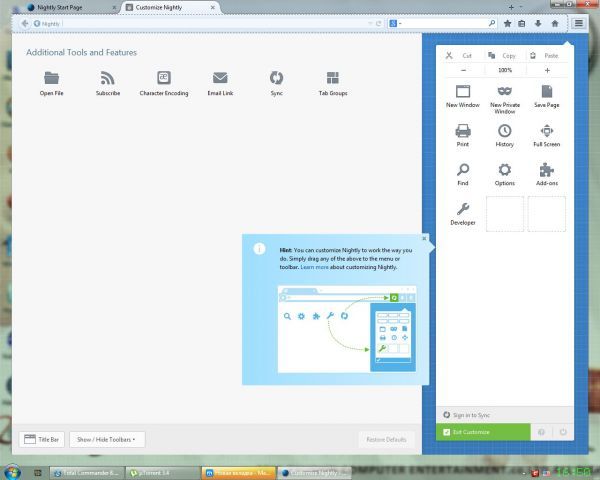The width and height of the screenshot is (600, 480).
Task: Click the home toolbar icon
Action: (555, 24)
